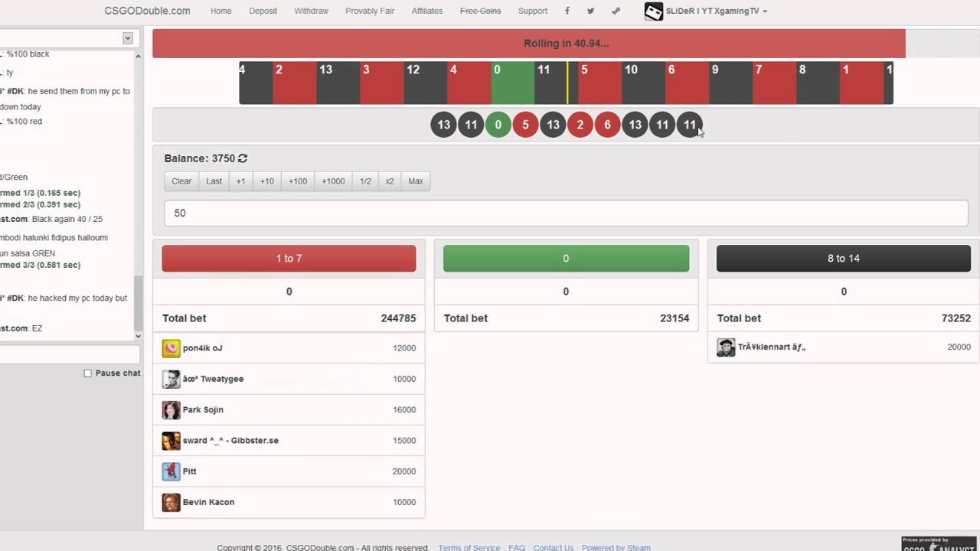The image size is (980, 551).
Task: Click the black 12 tile on roulette wheel
Action: click(x=425, y=83)
